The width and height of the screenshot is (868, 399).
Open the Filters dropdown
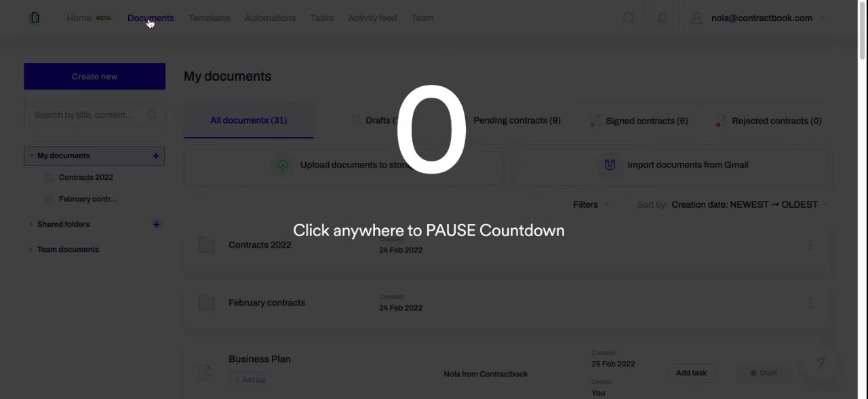pos(591,204)
